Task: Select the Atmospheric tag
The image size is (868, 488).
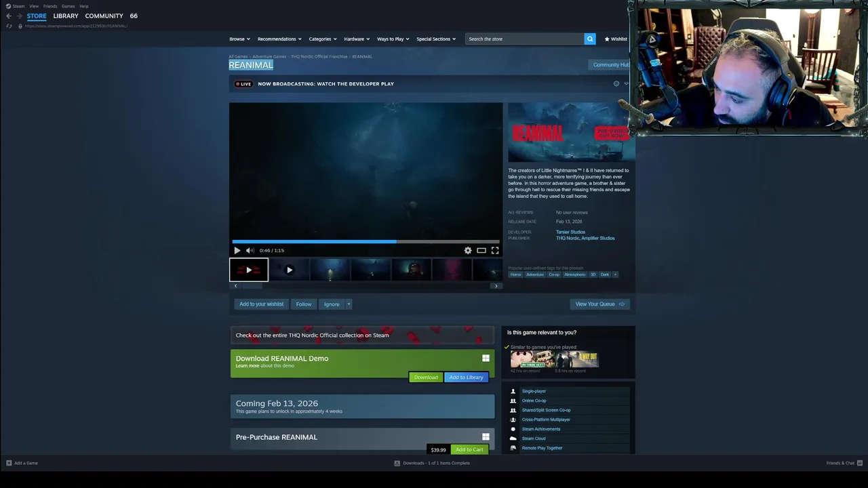Action: pyautogui.click(x=574, y=274)
